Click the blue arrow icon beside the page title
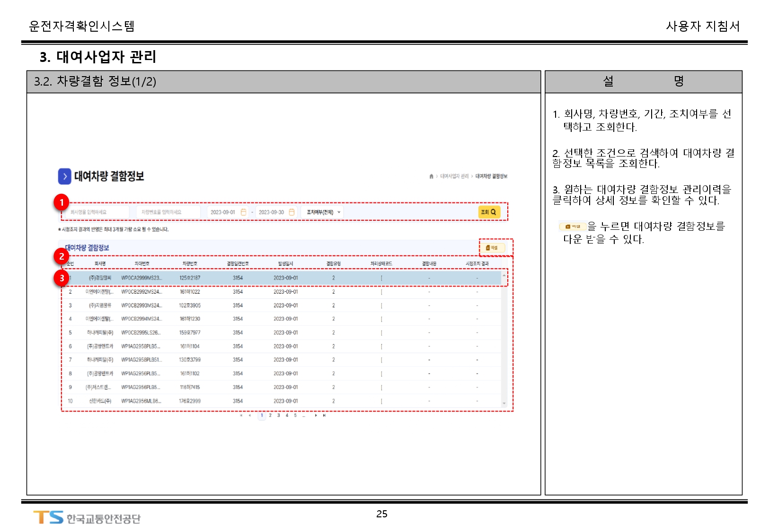This screenshot has width=769, height=532. [x=64, y=176]
